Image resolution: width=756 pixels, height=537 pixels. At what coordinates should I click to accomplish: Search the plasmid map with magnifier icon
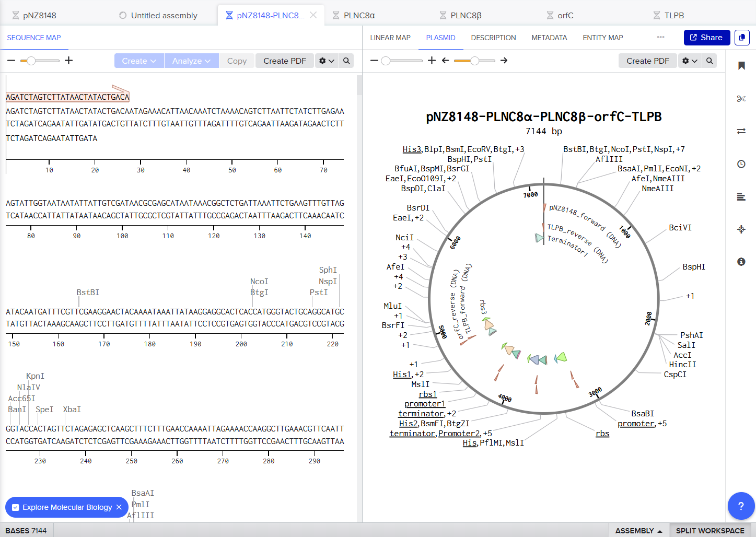(x=710, y=61)
